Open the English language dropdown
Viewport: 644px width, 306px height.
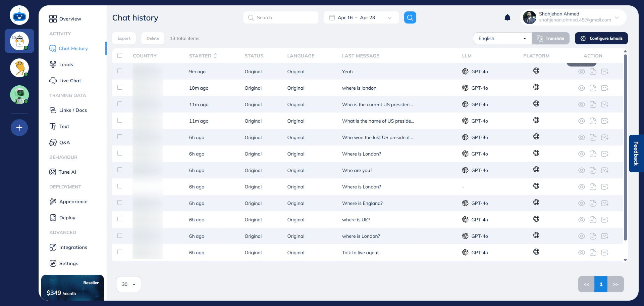501,38
